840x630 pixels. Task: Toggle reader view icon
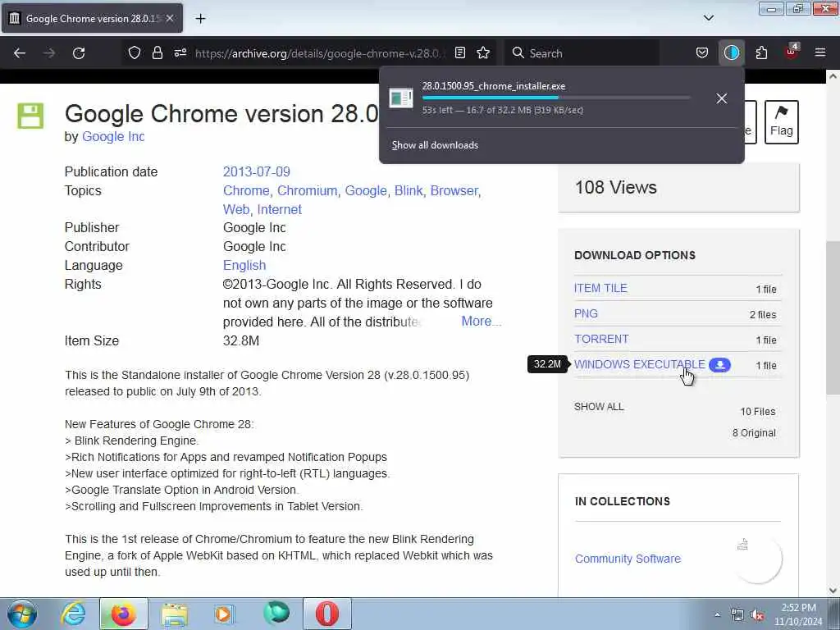coord(459,53)
